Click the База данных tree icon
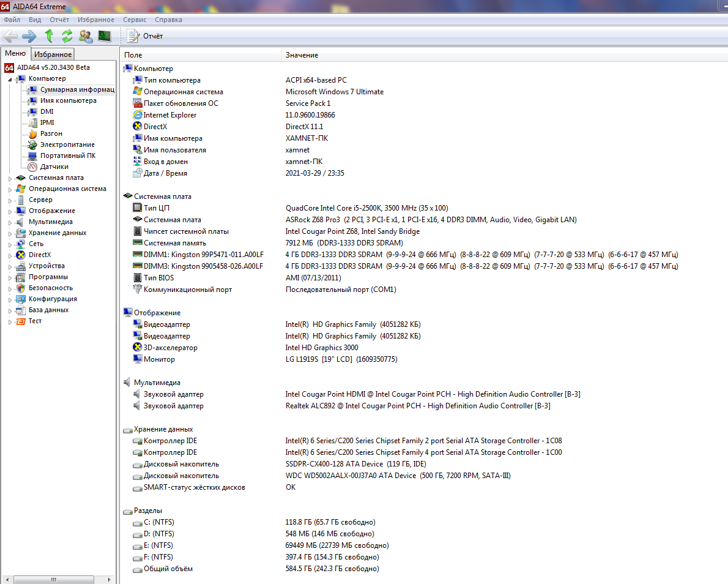 (21, 310)
